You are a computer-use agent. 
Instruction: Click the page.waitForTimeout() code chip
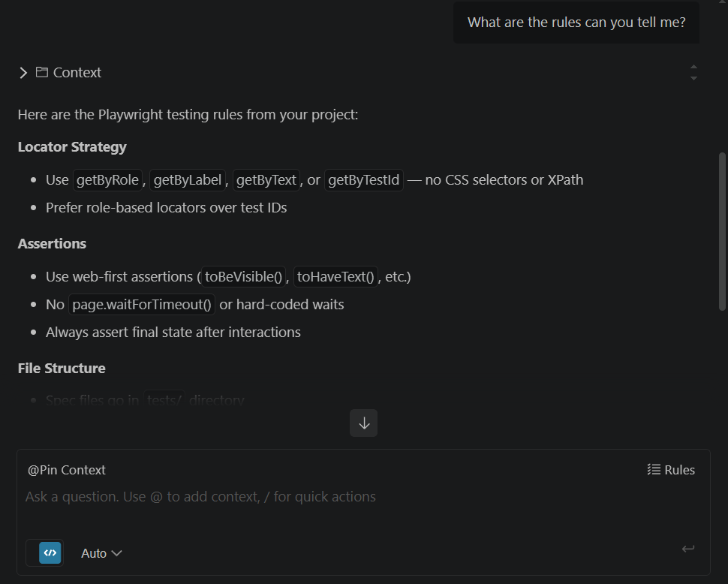point(142,305)
